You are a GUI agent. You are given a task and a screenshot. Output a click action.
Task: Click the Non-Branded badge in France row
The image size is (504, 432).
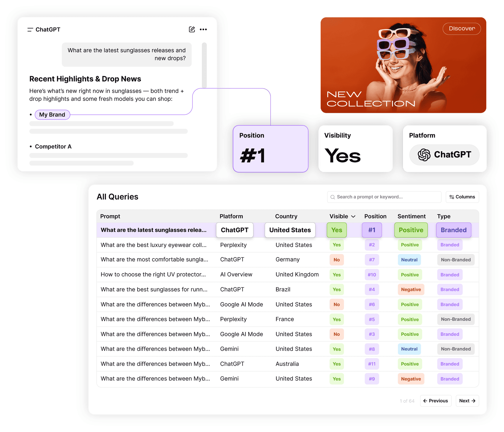coord(456,319)
